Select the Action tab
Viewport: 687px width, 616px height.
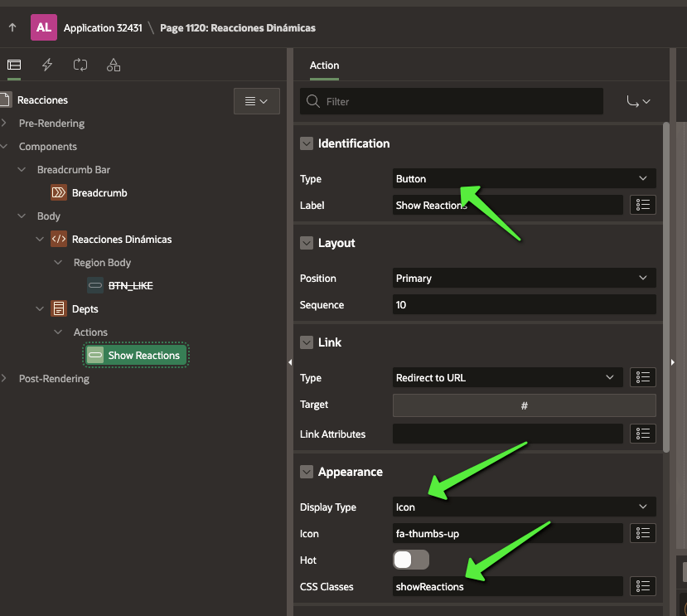[x=324, y=65]
